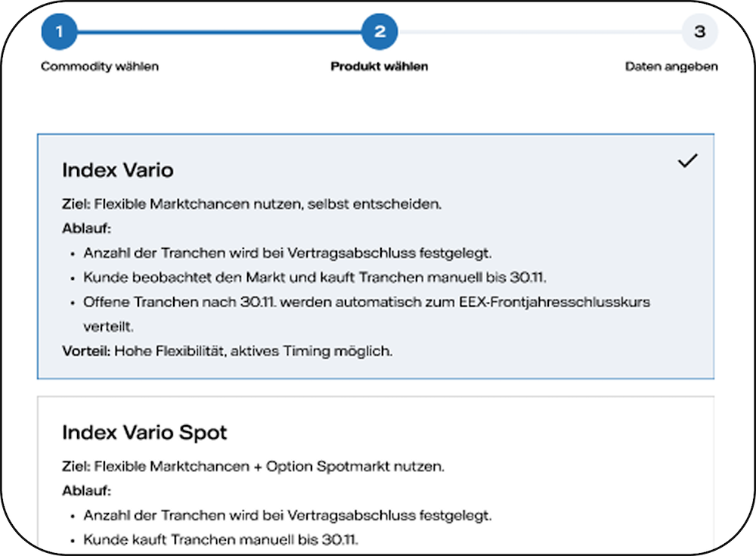Choose the Index Vario Spot heading
Viewport: 756px width, 556px height.
click(144, 433)
